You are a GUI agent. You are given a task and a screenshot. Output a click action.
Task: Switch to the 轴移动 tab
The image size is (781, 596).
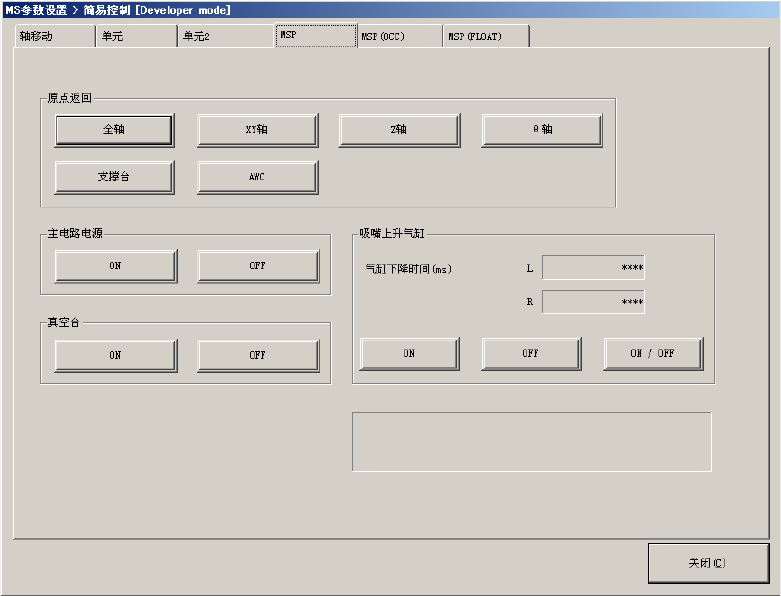coord(54,36)
